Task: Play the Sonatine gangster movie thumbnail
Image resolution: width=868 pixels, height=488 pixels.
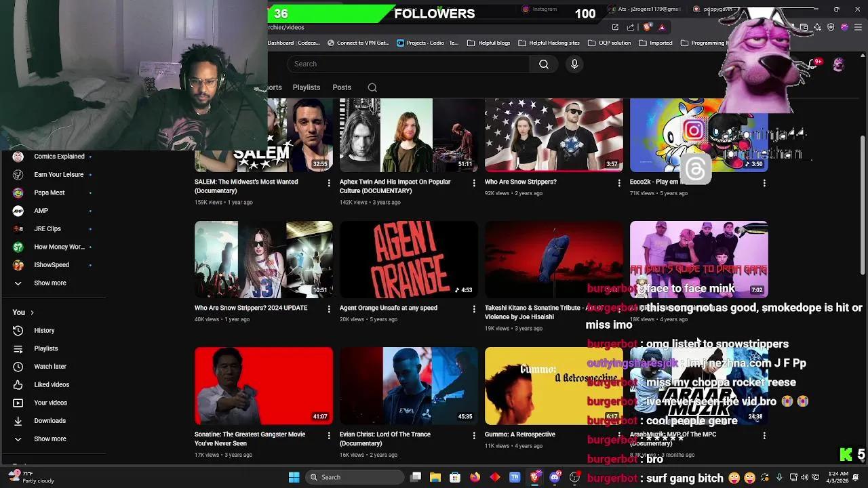Action: [x=264, y=386]
